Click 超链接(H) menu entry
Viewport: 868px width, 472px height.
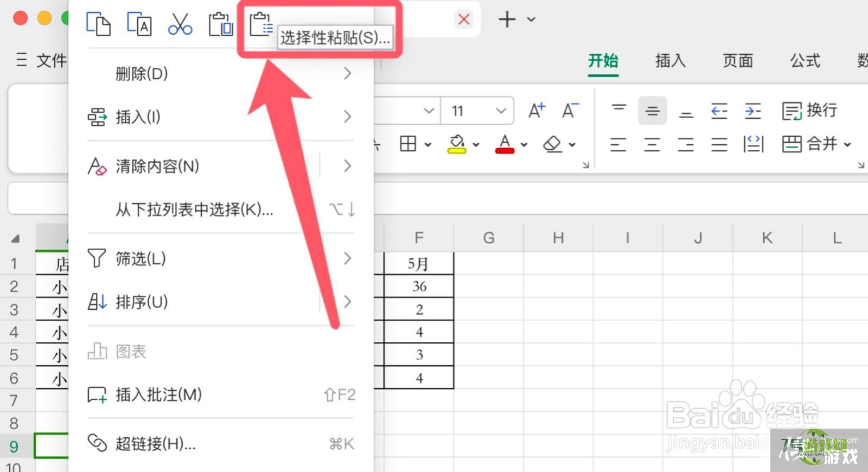221,443
